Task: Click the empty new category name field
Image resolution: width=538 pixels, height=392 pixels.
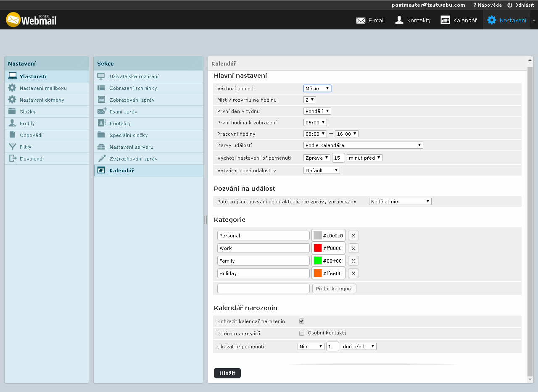Action: [263, 289]
